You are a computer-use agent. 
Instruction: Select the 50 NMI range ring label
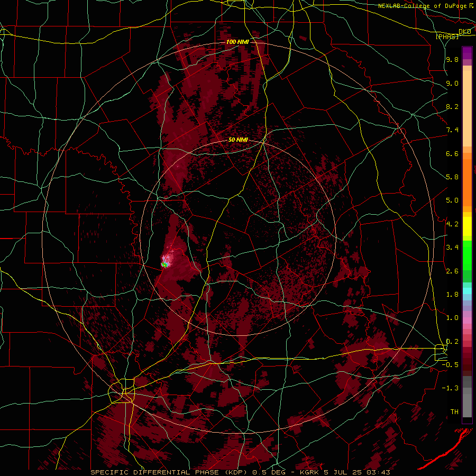(239, 140)
